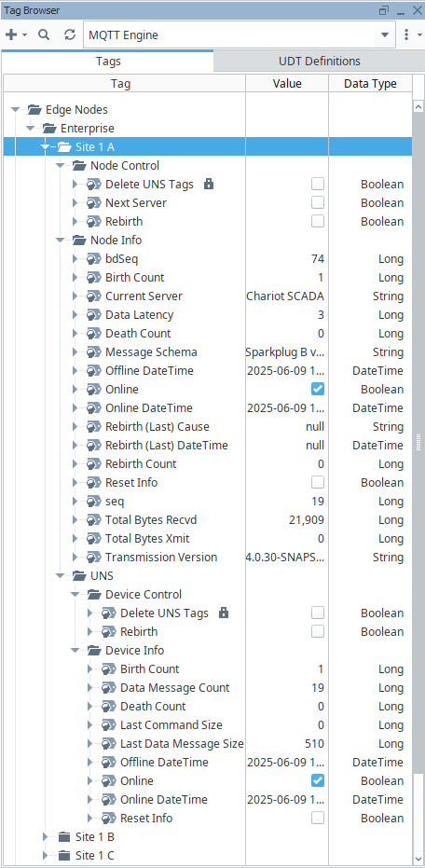
Task: Click the Data Type column header
Action: coord(370,84)
